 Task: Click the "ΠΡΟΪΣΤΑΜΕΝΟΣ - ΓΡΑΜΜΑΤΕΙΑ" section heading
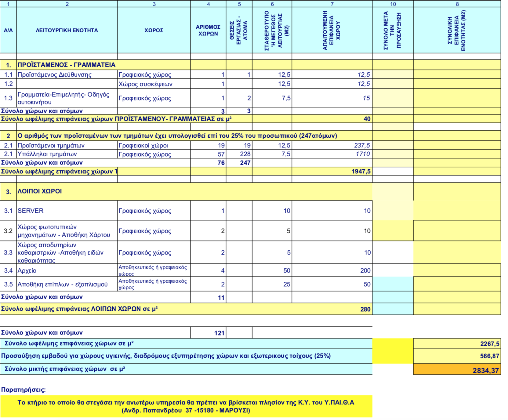point(67,65)
